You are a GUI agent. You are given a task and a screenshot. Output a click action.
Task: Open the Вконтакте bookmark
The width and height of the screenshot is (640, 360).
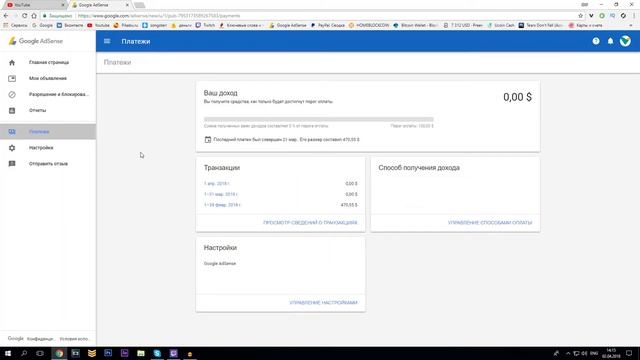pos(70,25)
